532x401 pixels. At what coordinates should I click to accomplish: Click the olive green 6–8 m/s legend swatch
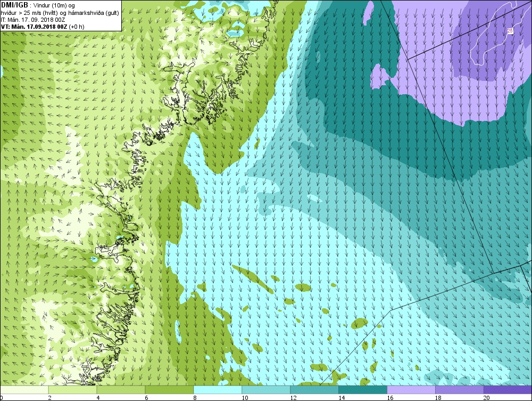169,389
